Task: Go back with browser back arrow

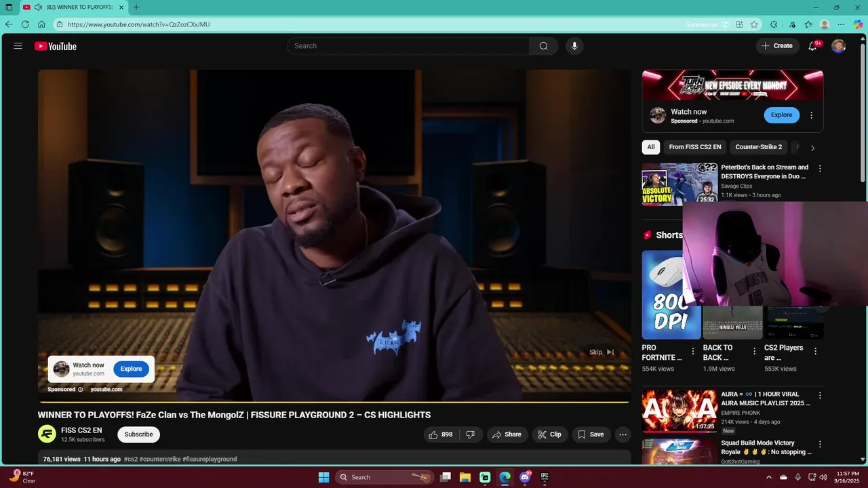Action: (x=9, y=24)
